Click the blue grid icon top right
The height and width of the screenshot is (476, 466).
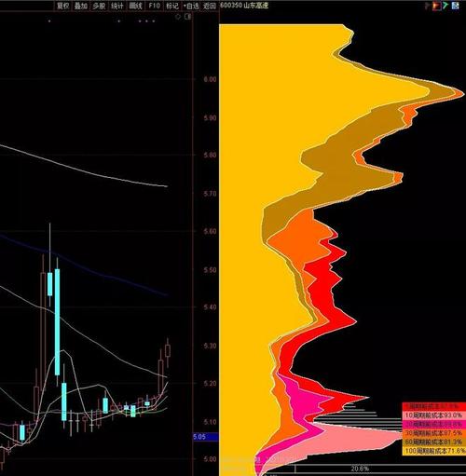tap(456, 6)
